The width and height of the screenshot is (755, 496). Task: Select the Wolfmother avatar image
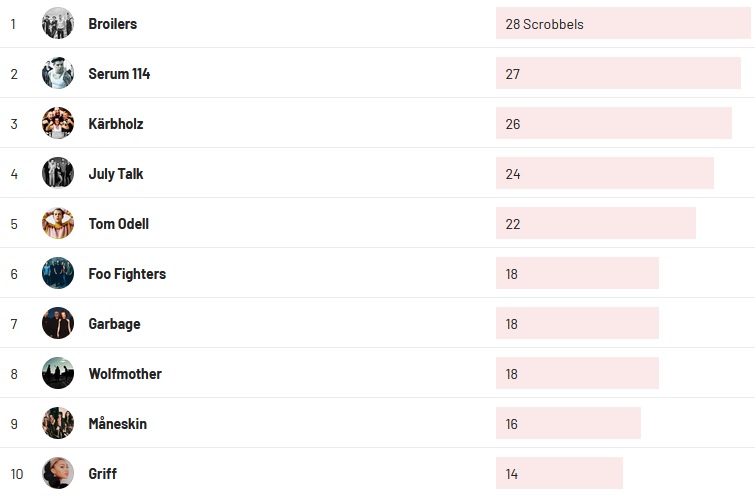58,373
